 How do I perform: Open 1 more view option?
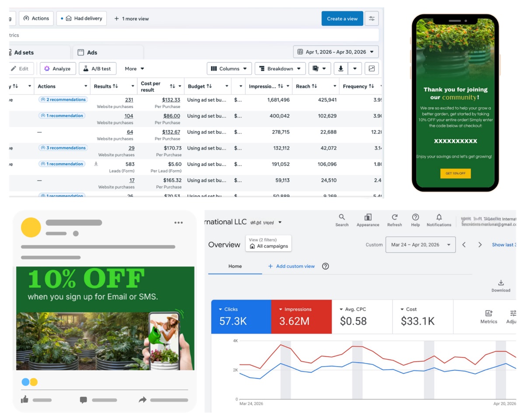(131, 19)
